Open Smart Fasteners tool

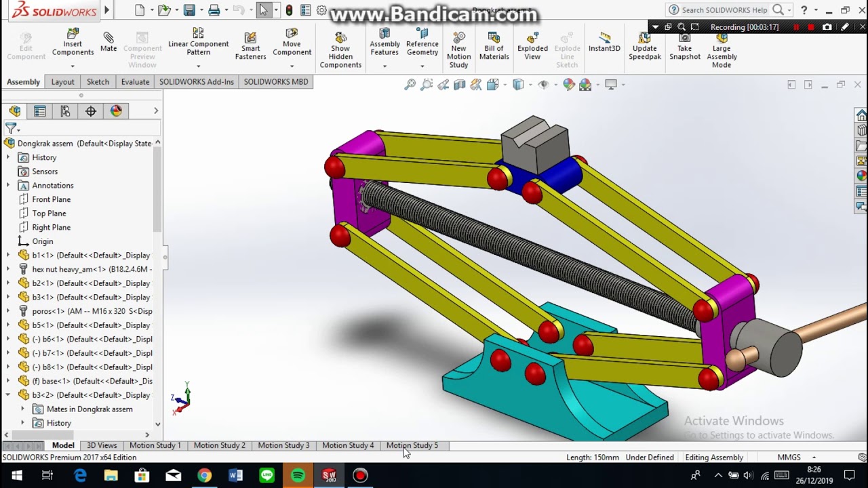[x=250, y=46]
